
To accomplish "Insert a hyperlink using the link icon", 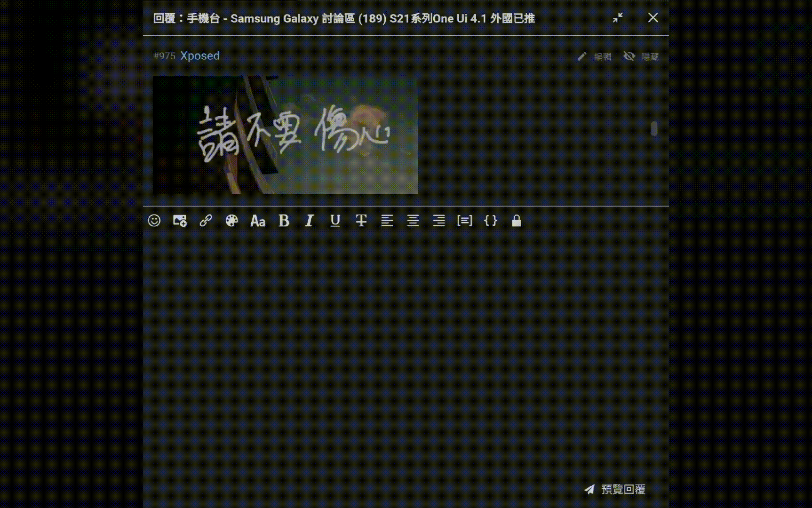I will pos(206,221).
